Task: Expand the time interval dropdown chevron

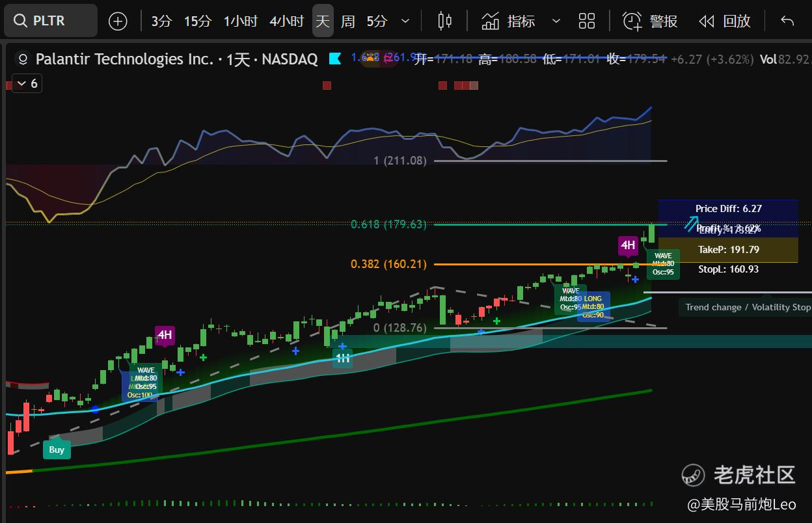Action: coord(405,21)
